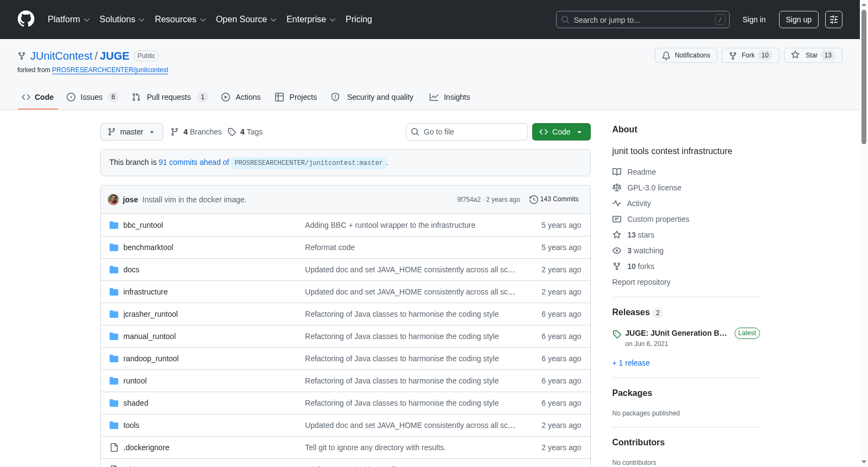Click the Sign in link
Viewport: 868px width, 467px height.
pos(754,20)
